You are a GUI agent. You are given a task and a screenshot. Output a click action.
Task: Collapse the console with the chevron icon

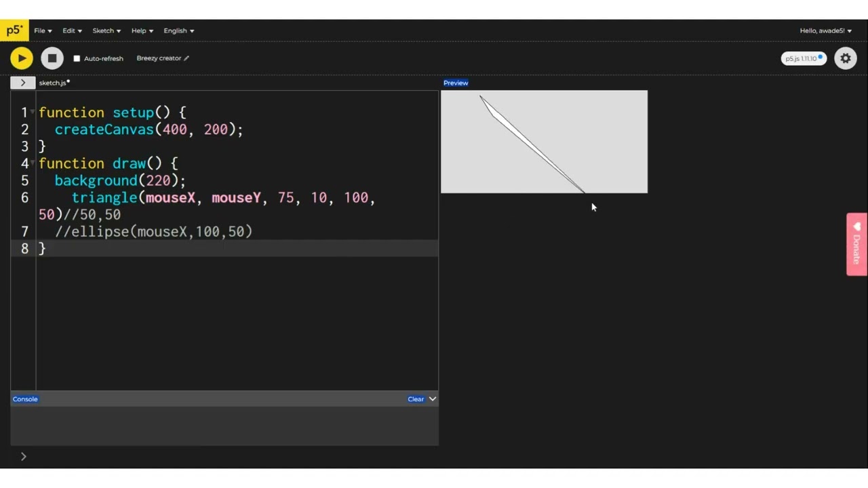pyautogui.click(x=433, y=399)
